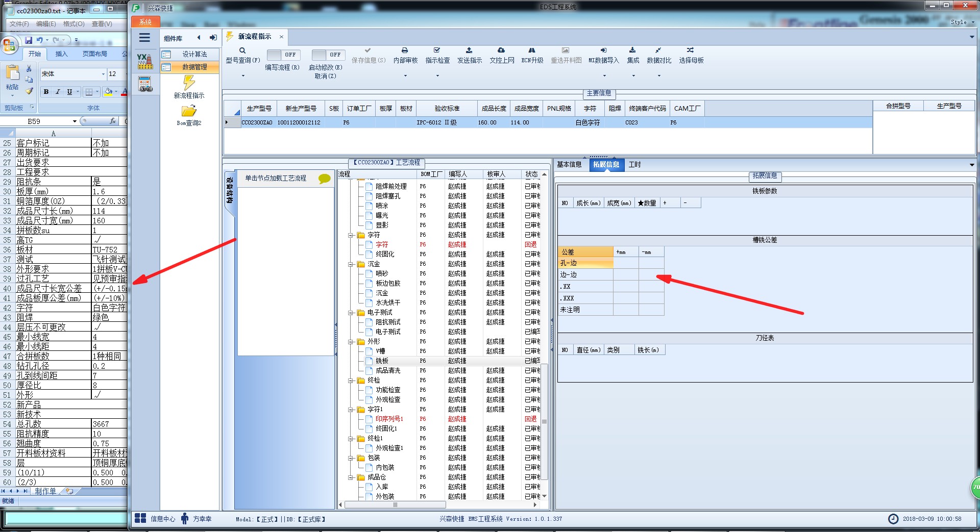The height and width of the screenshot is (532, 980).
Task: Collapse the 沉金 tree folder
Action: click(351, 264)
